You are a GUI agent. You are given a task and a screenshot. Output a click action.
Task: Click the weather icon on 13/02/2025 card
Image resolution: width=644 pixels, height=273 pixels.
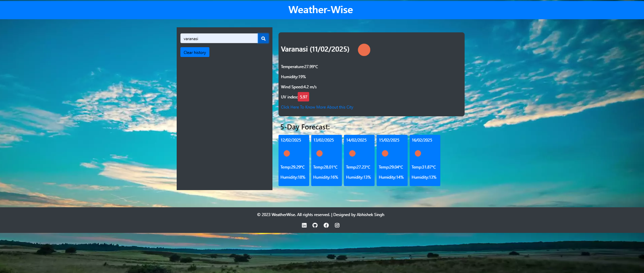coord(319,153)
